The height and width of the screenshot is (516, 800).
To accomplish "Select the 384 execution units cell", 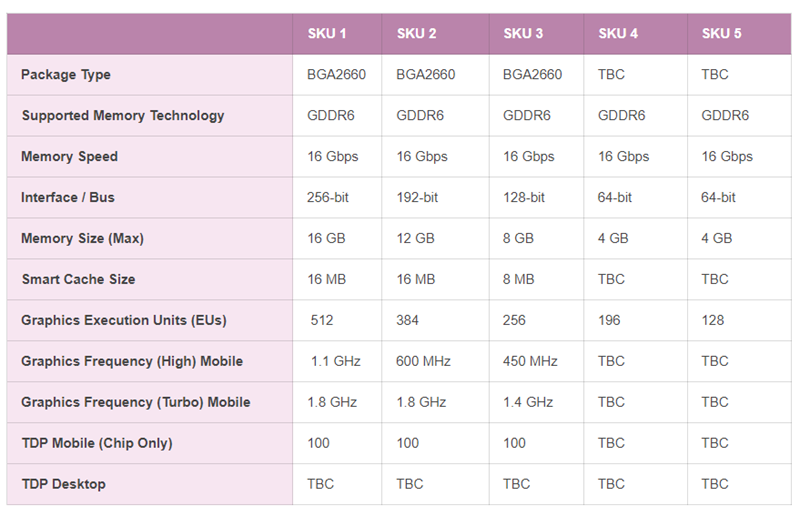I will [407, 321].
